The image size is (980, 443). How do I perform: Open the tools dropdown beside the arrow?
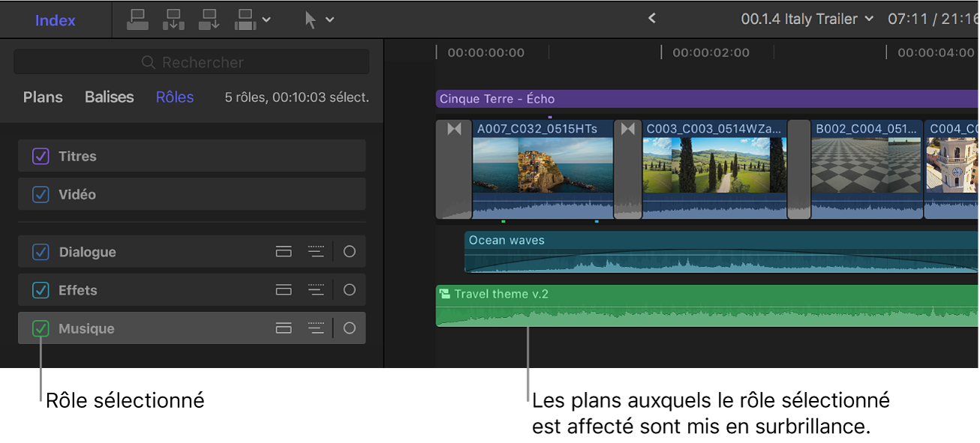[328, 19]
